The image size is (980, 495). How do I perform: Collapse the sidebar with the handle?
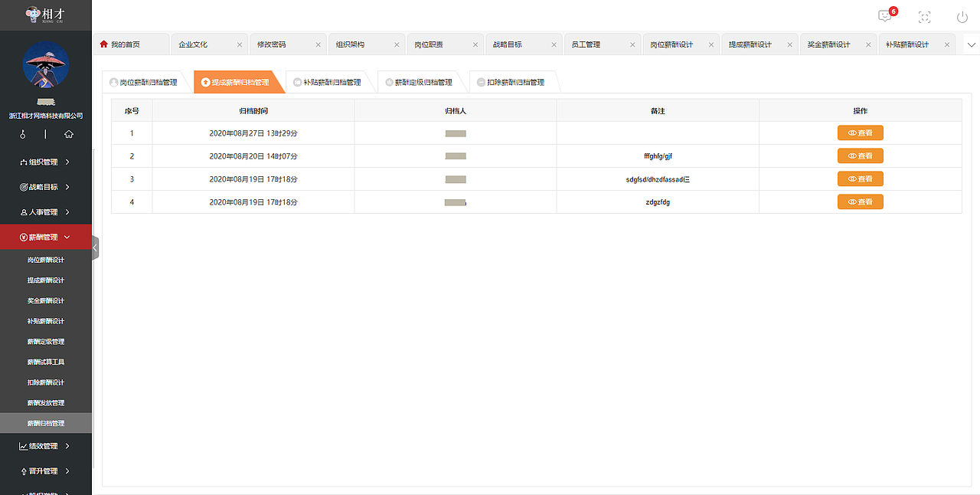[96, 247]
